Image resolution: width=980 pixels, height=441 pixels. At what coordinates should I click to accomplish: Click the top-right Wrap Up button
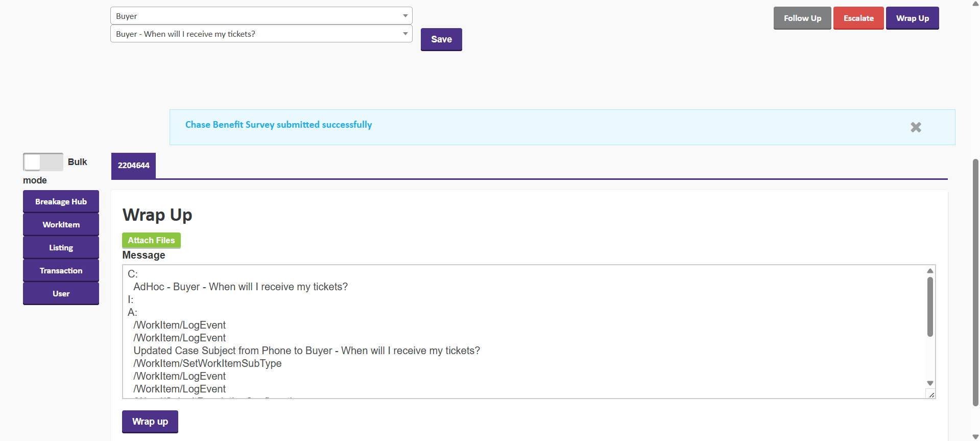pyautogui.click(x=912, y=18)
